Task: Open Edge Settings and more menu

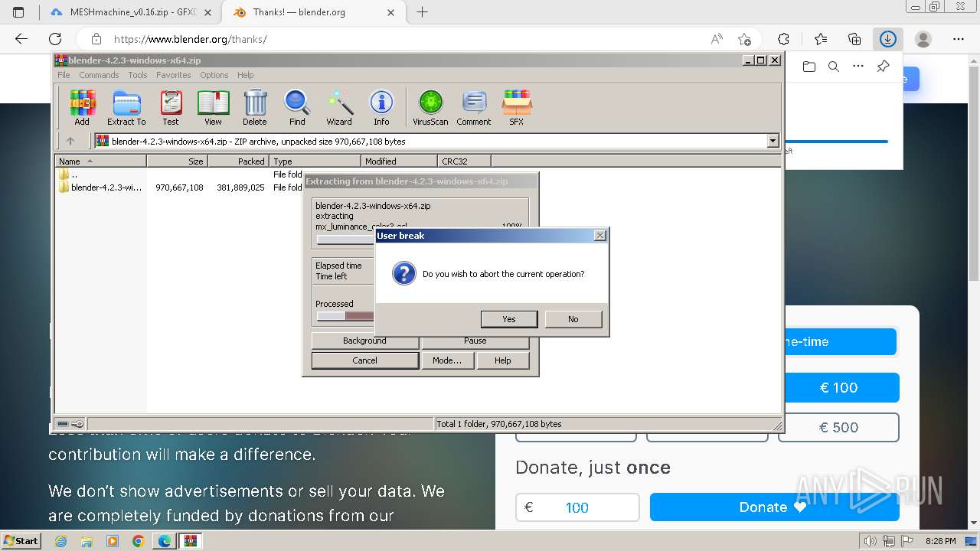Action: (x=959, y=39)
